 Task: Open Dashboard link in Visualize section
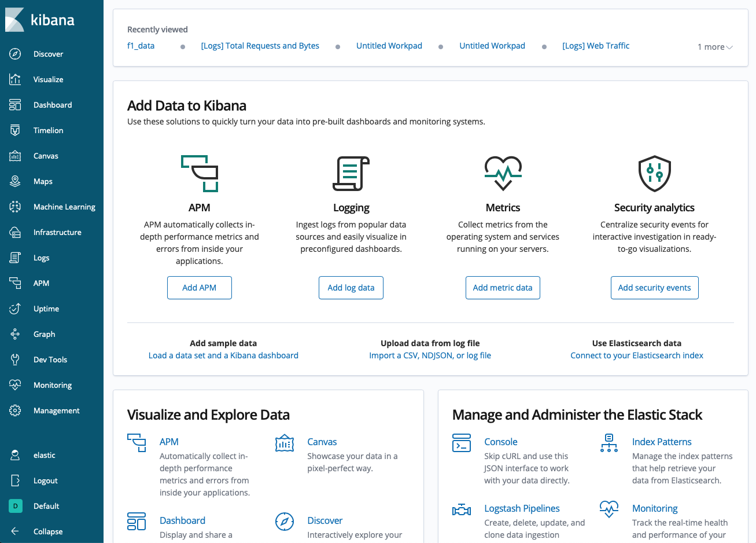(x=182, y=520)
